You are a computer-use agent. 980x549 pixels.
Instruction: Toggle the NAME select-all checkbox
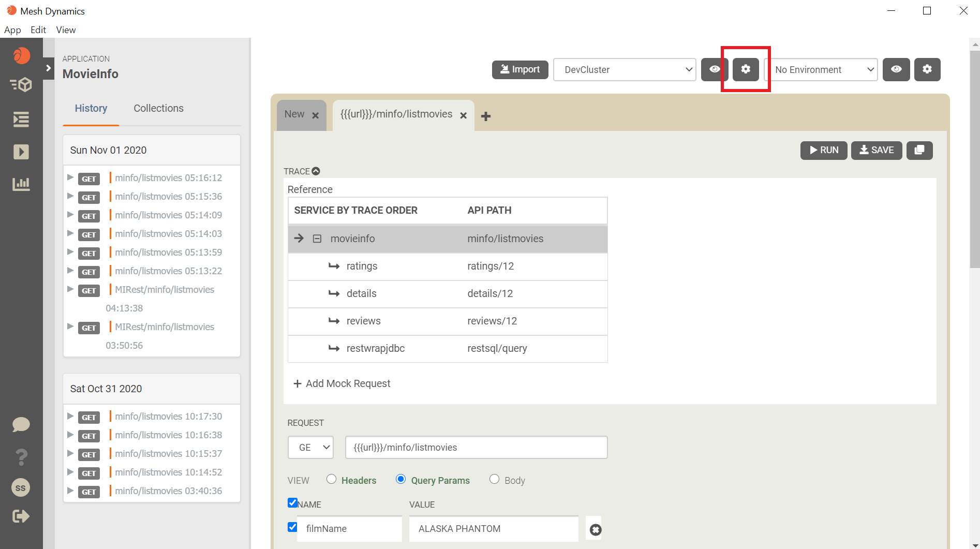pyautogui.click(x=292, y=502)
